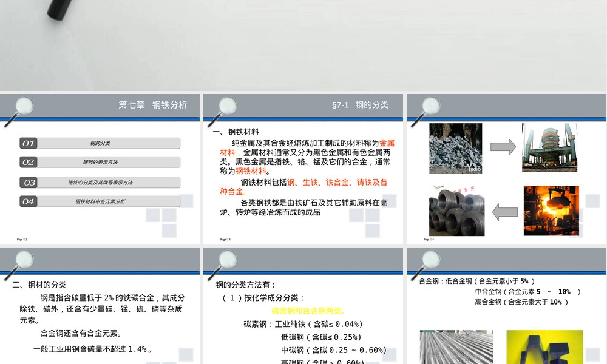Click the line （1）按化学成分分类
The image size is (607, 364).
point(263,298)
